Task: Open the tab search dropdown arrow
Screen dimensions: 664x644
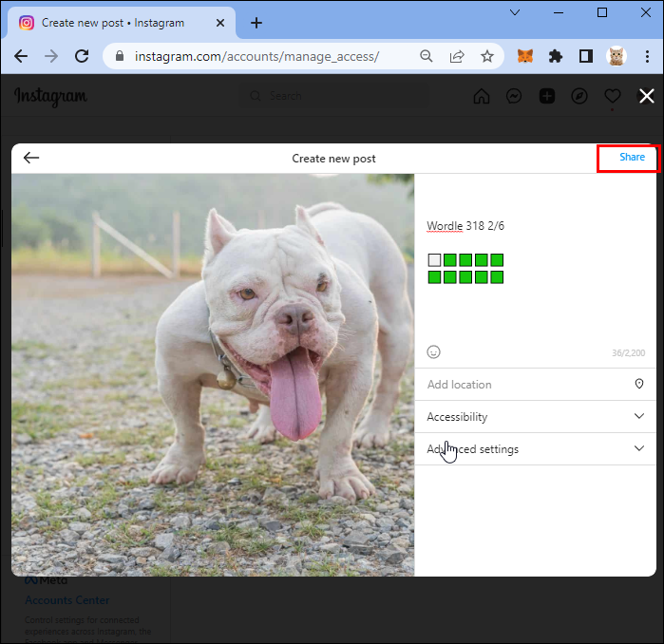Action: pyautogui.click(x=515, y=12)
